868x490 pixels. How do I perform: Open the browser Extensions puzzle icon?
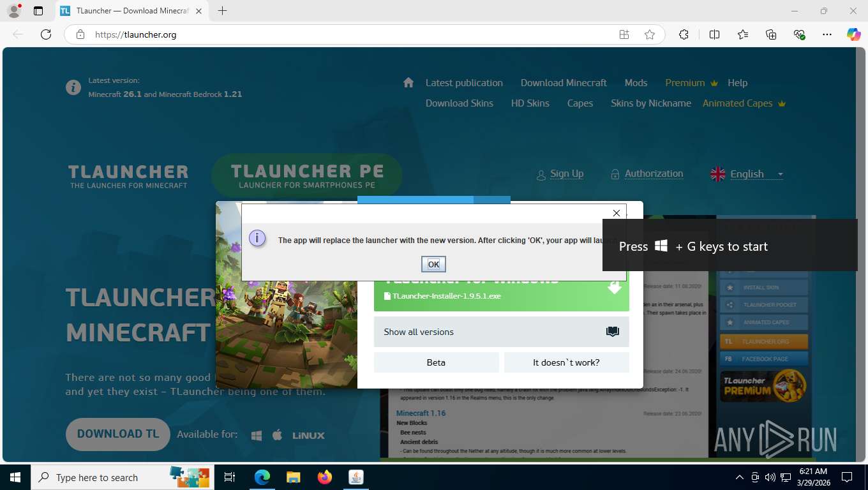[x=684, y=34]
